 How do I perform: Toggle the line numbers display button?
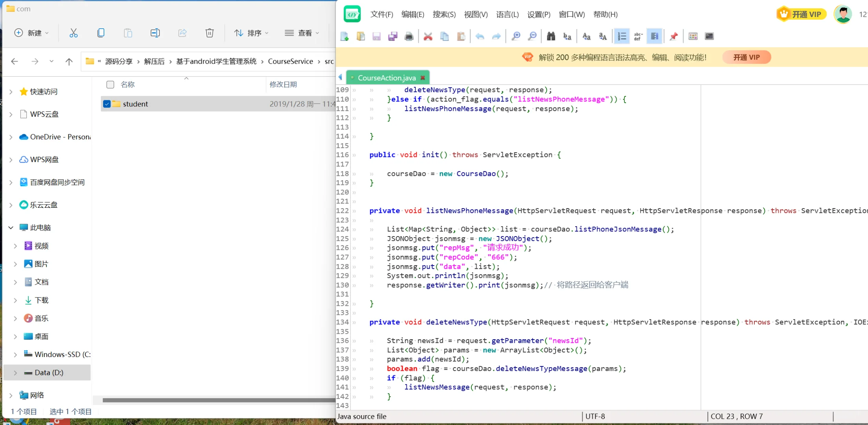pos(622,36)
